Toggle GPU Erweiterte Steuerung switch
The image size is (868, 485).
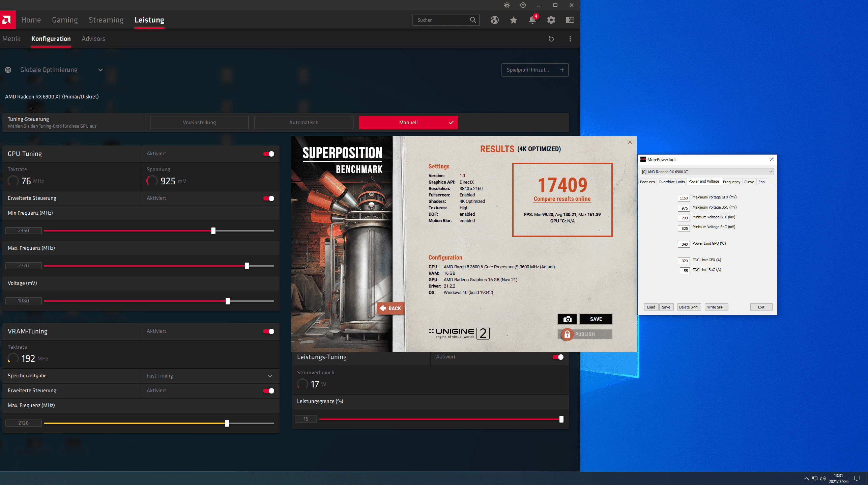269,198
